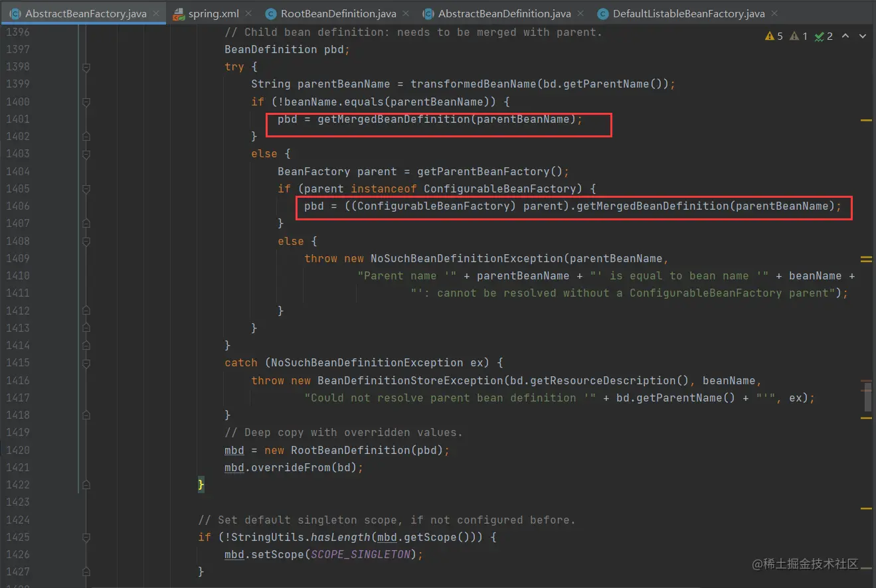The image size is (876, 588).
Task: Click the SCOPE_SINGLETON constant
Action: [361, 554]
